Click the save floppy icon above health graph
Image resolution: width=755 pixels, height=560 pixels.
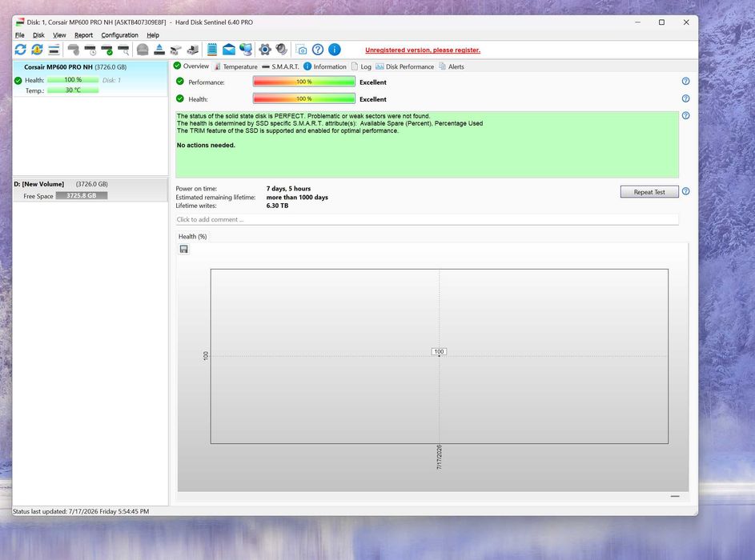click(x=184, y=250)
